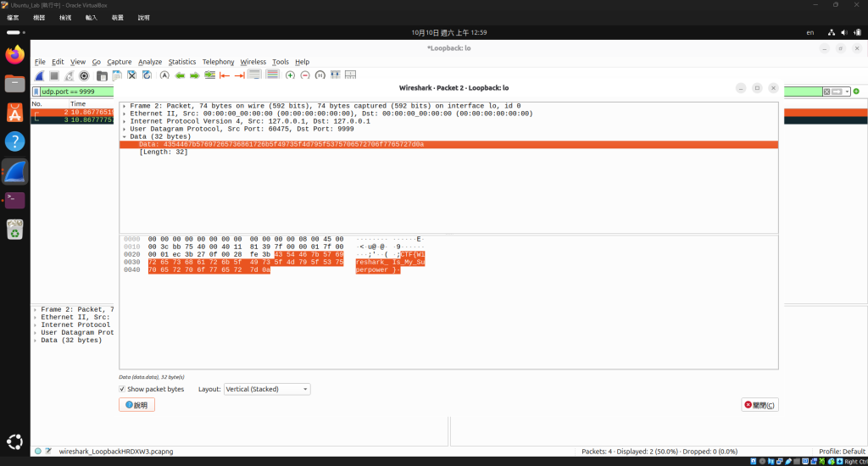Open the Telephony menu
The image size is (868, 466).
[218, 62]
